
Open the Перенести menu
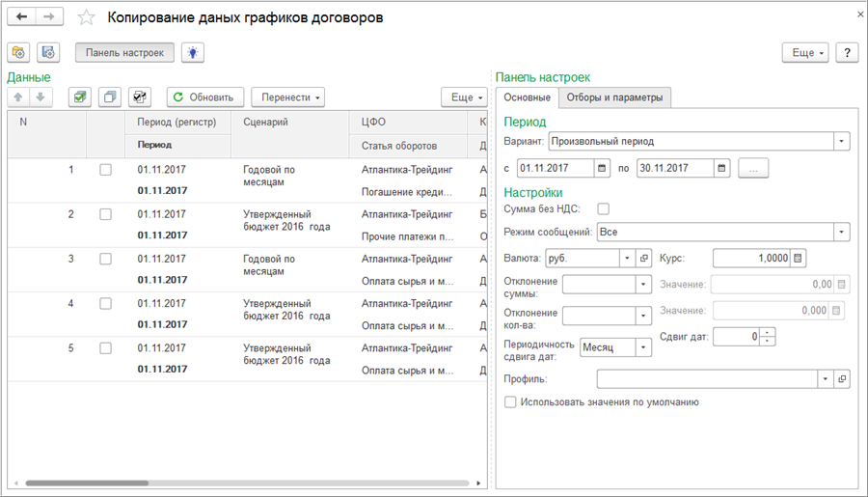pyautogui.click(x=287, y=97)
